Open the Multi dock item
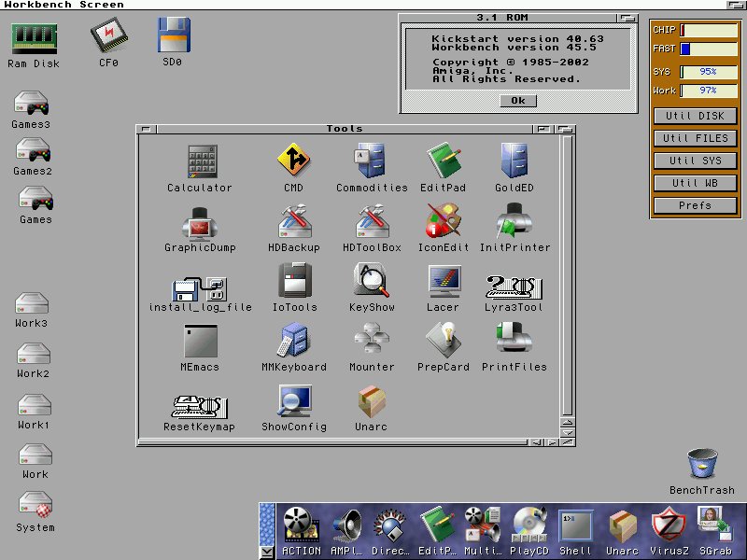This screenshot has width=747, height=560. click(483, 525)
